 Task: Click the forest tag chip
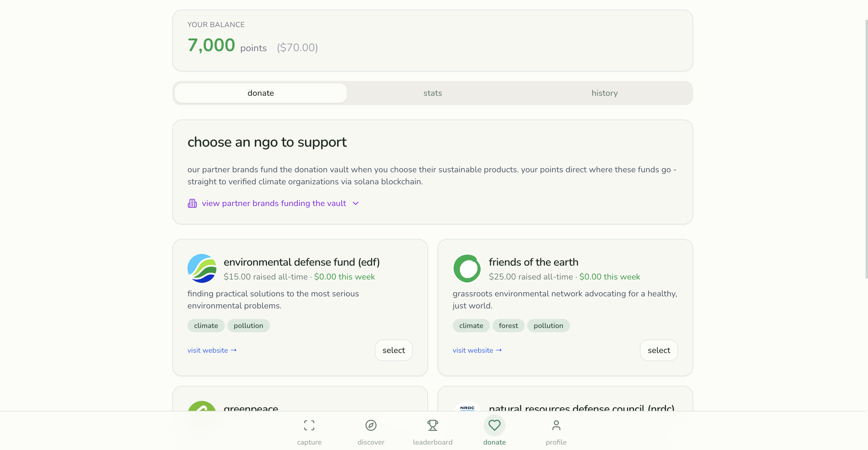coord(508,326)
